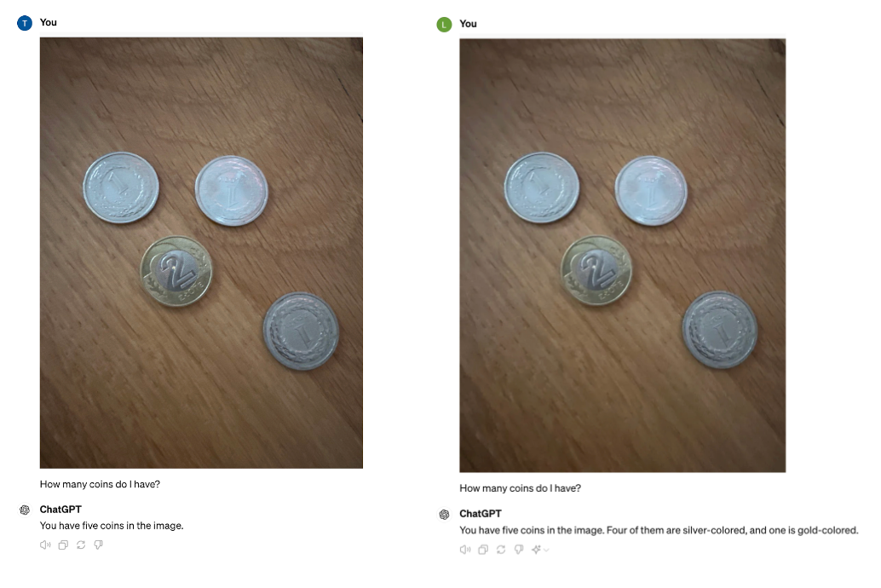Open the right uploaded coins photo

623,255
